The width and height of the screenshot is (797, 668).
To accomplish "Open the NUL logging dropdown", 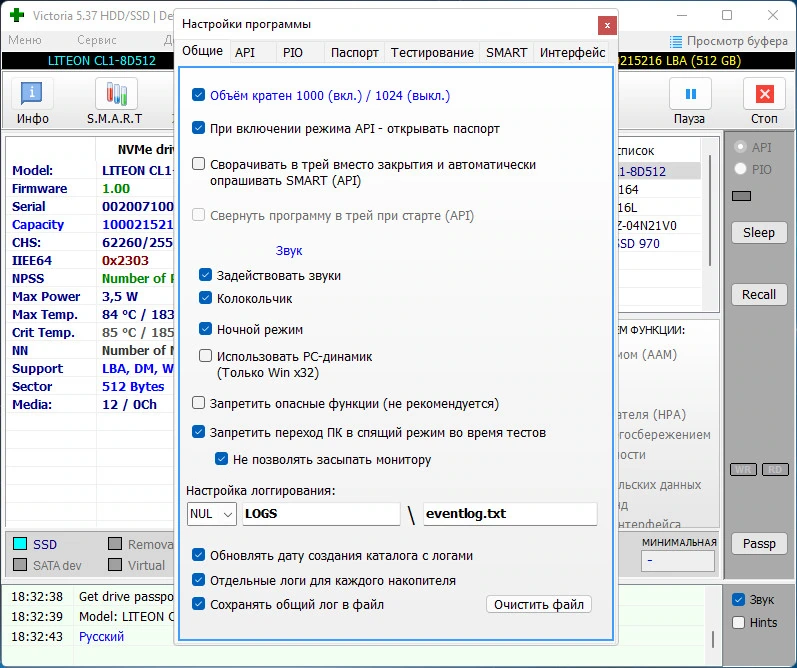I will click(212, 514).
